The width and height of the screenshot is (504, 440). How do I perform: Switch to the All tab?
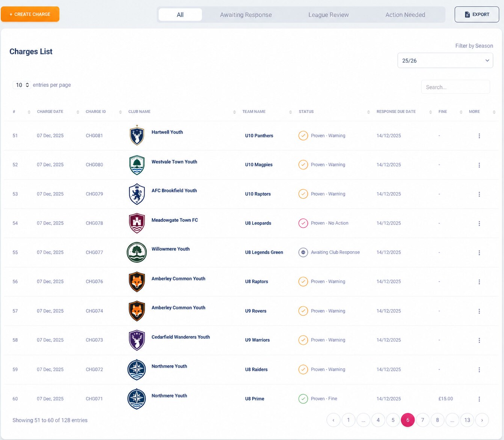pos(180,15)
